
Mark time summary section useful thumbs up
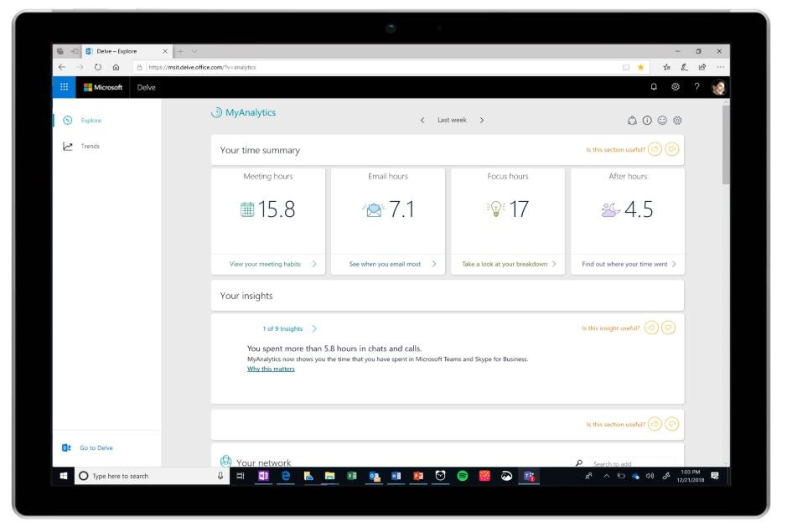655,149
